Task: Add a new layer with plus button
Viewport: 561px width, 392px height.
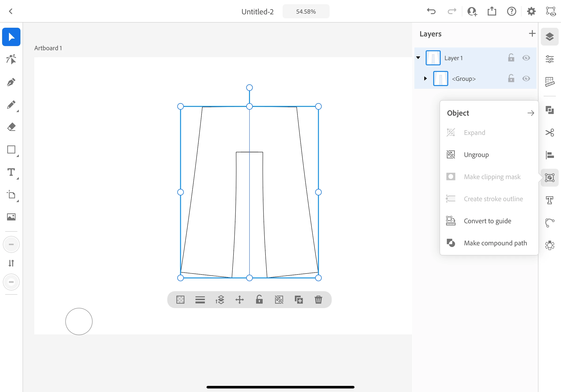Action: pyautogui.click(x=532, y=33)
